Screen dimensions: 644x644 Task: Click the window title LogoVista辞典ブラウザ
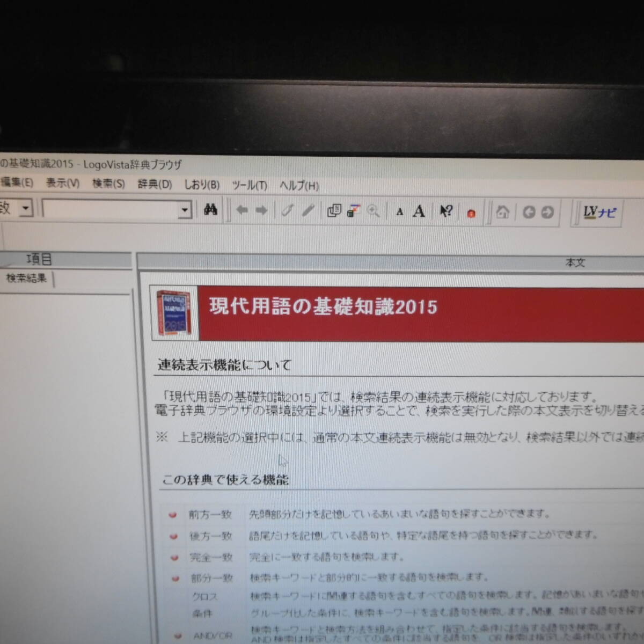(x=133, y=164)
